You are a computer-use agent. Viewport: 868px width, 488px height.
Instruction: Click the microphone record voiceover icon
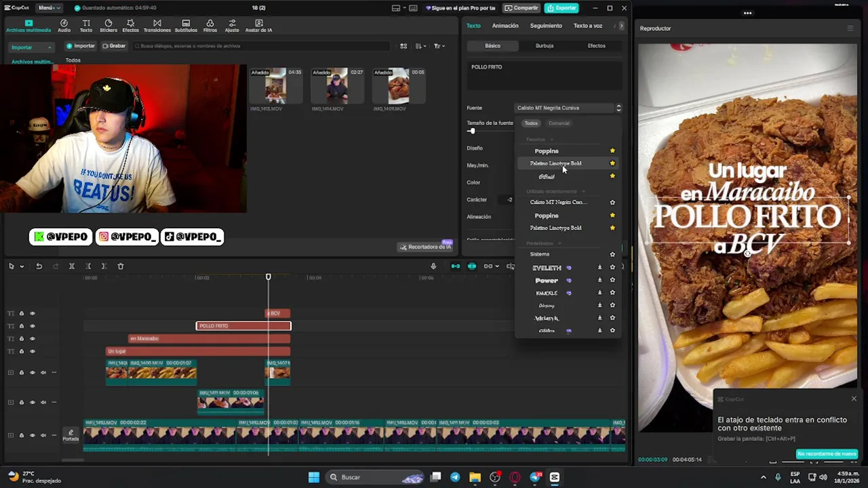pos(433,266)
